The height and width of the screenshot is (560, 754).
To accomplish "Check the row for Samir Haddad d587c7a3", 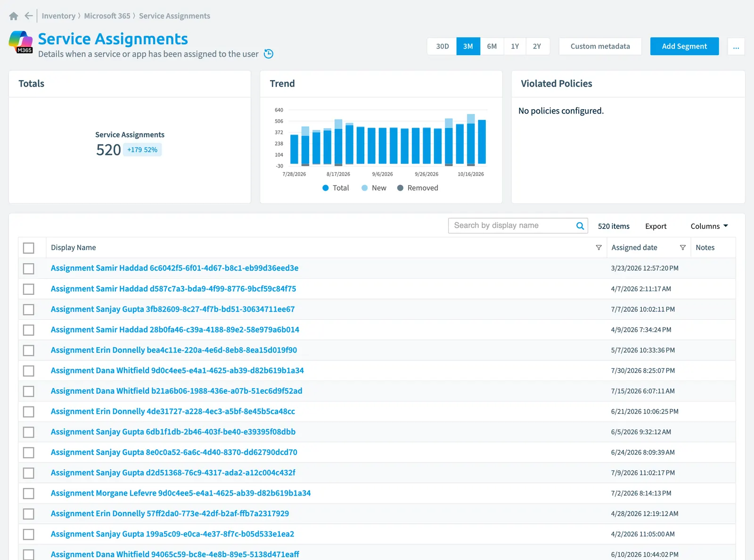I will click(29, 289).
